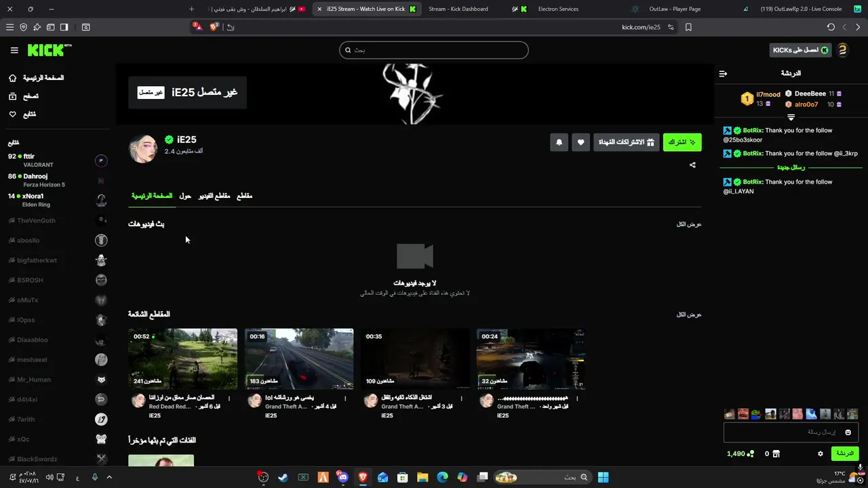The height and width of the screenshot is (488, 868).
Task: Click view all for broadcast videos
Action: pyautogui.click(x=689, y=224)
